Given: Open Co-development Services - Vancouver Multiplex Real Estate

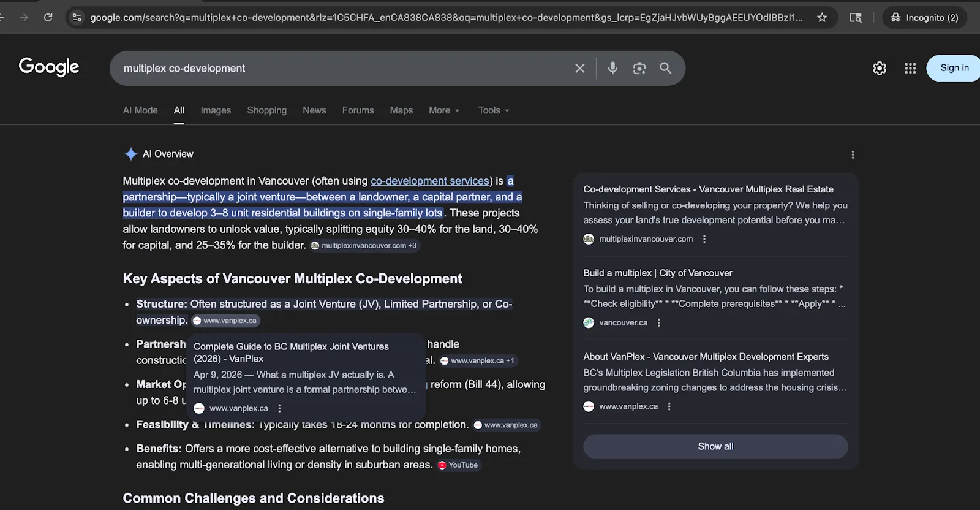Looking at the screenshot, I should [708, 189].
